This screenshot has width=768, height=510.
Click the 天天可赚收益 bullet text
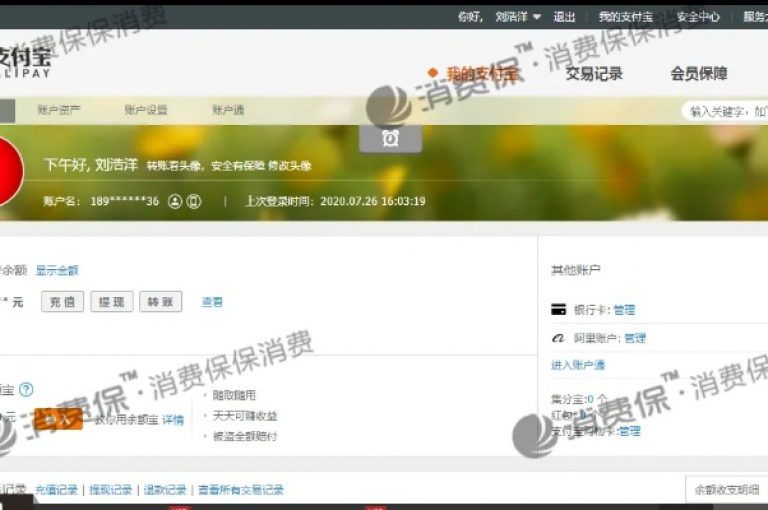245,416
